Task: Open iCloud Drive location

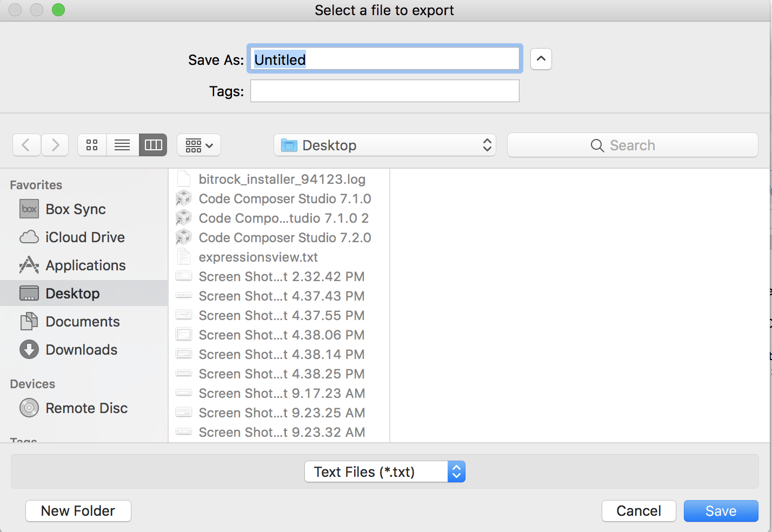Action: [85, 237]
